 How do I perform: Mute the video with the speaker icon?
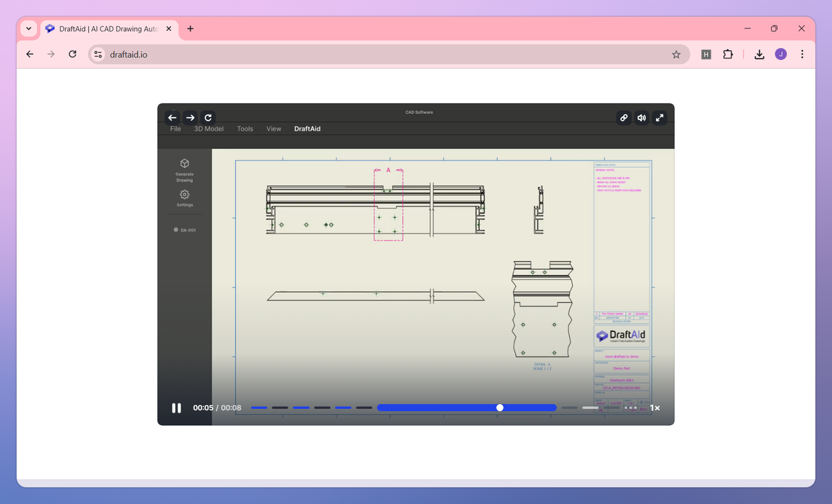click(641, 118)
